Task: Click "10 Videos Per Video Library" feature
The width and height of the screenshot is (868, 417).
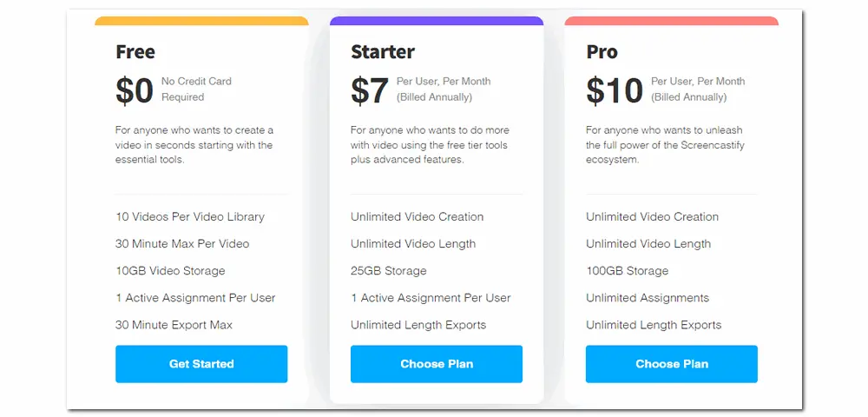Action: click(x=190, y=217)
